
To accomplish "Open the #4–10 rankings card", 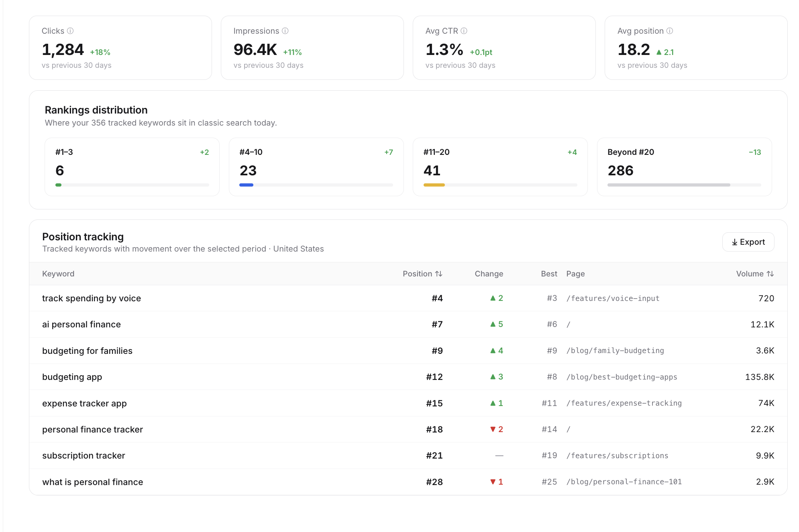I will tap(316, 167).
